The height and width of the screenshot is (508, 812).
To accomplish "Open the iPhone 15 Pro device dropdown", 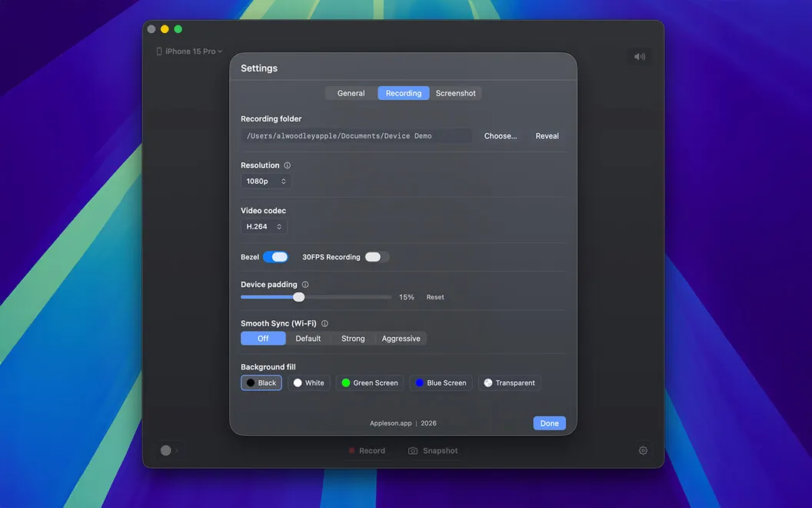I will click(x=189, y=52).
